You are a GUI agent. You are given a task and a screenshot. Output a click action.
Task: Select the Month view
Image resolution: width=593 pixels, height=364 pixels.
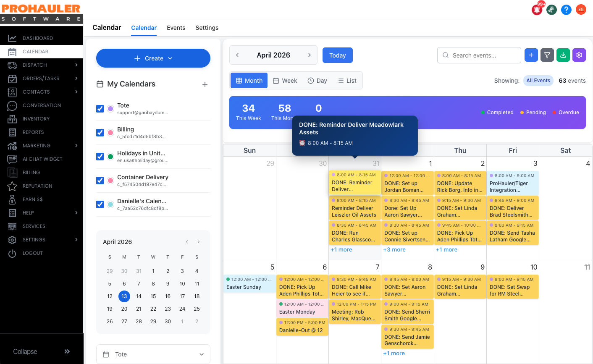(249, 81)
